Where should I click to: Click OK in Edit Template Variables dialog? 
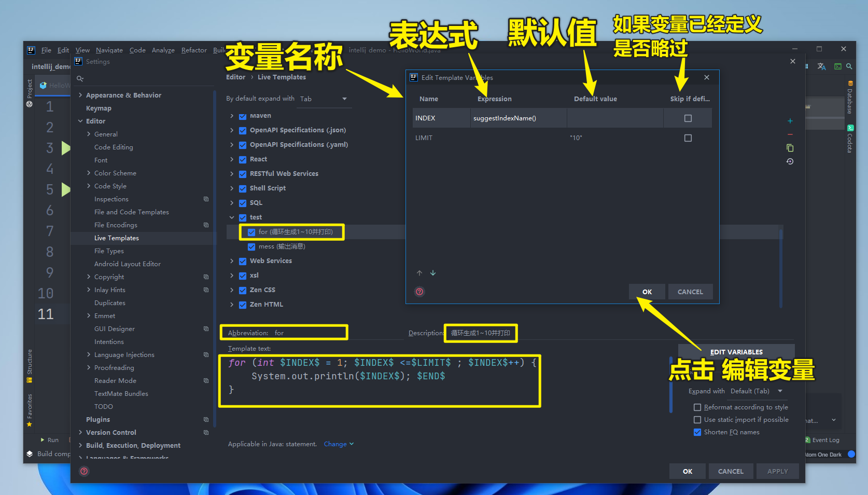coord(647,292)
